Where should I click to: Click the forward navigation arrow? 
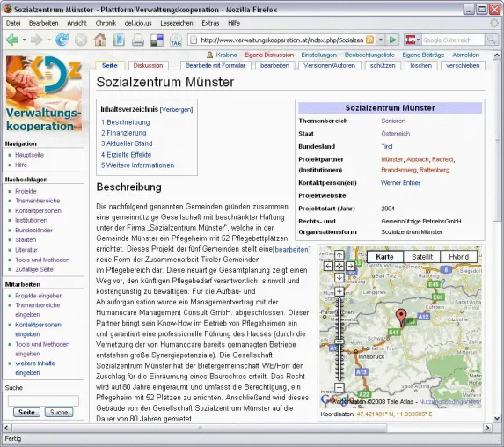[x=36, y=40]
